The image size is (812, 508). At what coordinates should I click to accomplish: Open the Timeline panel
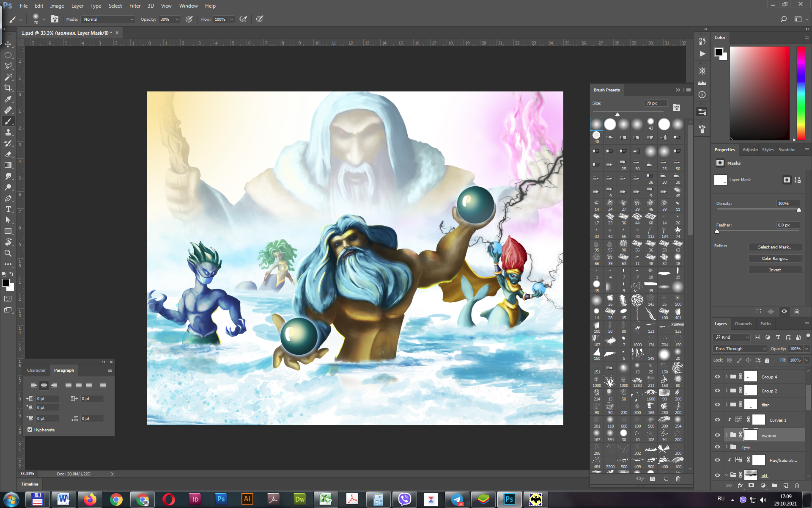[30, 484]
